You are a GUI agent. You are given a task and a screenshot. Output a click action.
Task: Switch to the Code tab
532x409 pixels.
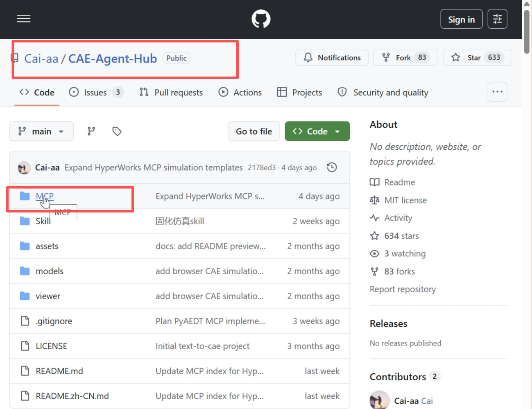[37, 93]
